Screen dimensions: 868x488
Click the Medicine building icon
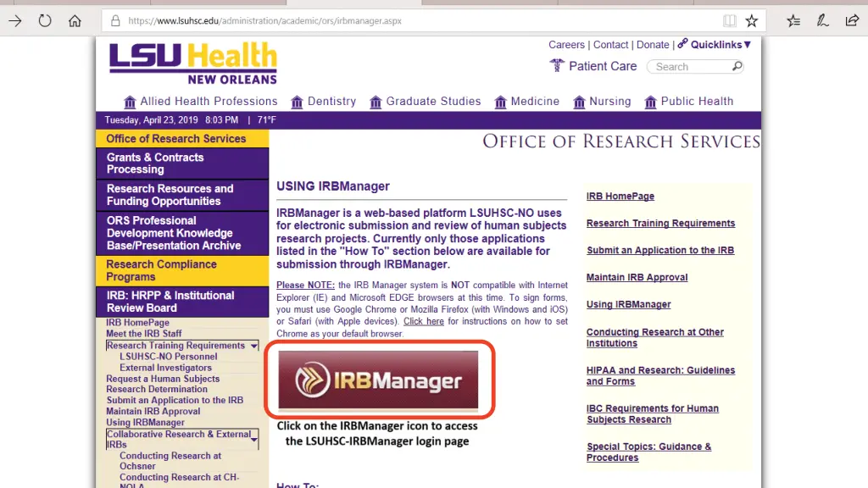pos(500,102)
